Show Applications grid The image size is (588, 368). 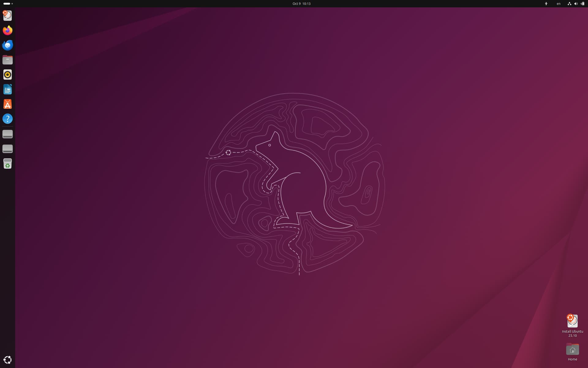(x=7, y=360)
